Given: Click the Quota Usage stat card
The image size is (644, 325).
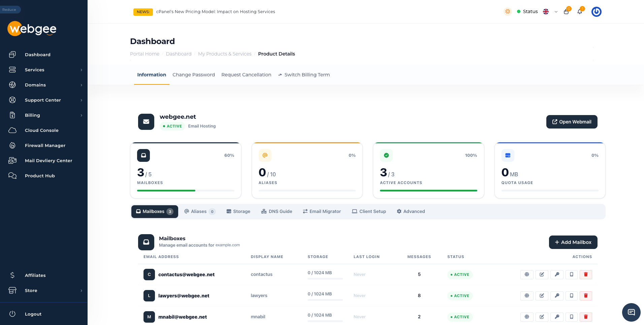Looking at the screenshot, I should click(550, 170).
